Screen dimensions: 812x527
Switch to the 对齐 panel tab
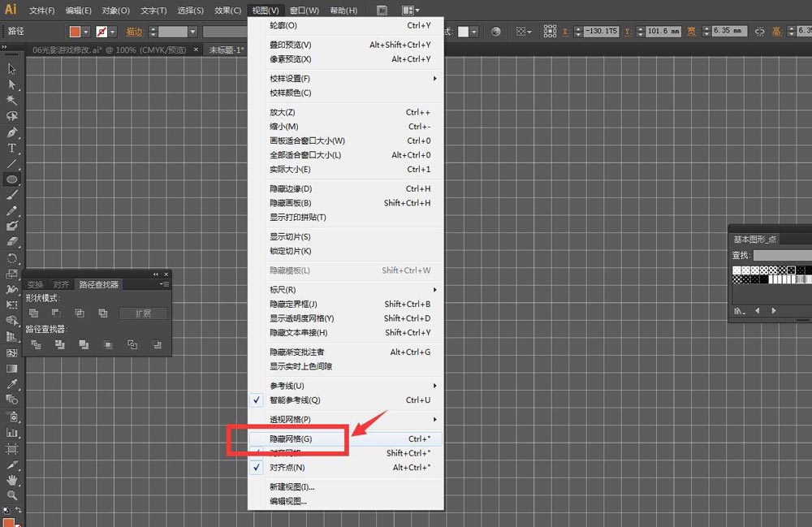[60, 283]
